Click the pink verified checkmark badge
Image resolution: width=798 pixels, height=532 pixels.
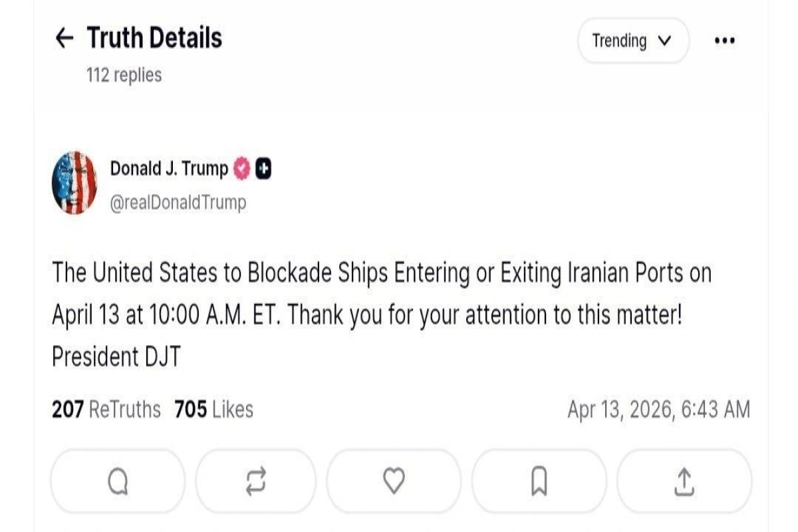242,170
